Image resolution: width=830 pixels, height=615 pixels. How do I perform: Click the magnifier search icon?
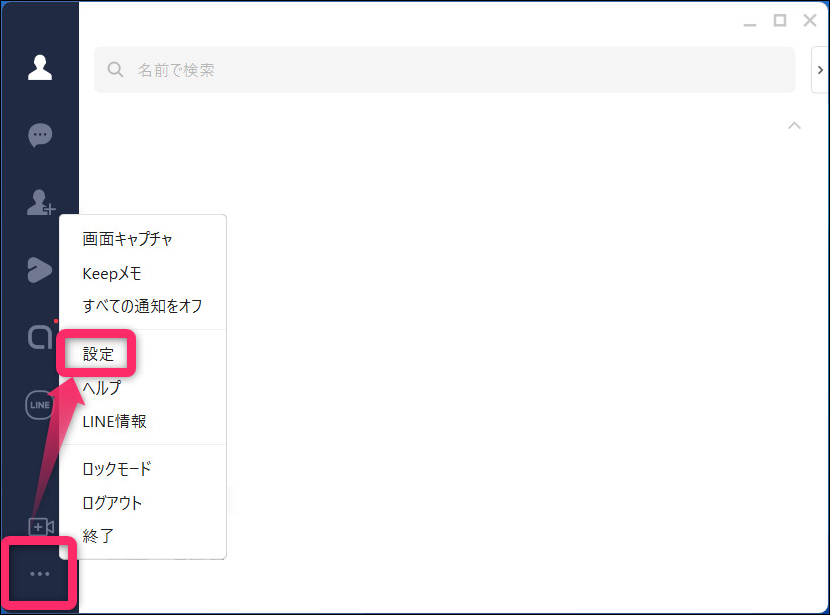115,69
